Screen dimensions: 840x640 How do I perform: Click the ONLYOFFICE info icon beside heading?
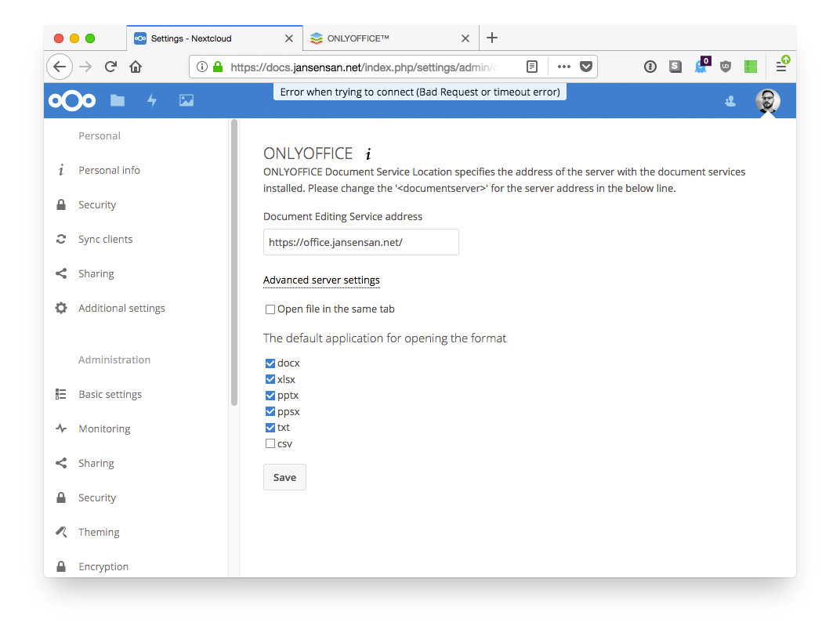pyautogui.click(x=368, y=154)
